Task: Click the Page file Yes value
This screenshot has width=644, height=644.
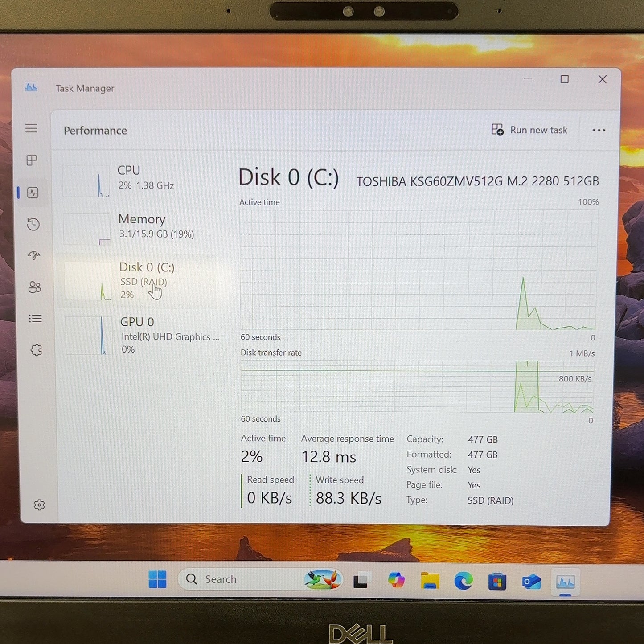Action: tap(474, 485)
